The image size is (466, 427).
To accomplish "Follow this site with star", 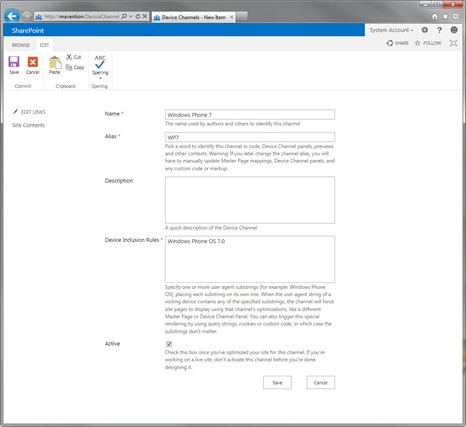I will click(417, 43).
